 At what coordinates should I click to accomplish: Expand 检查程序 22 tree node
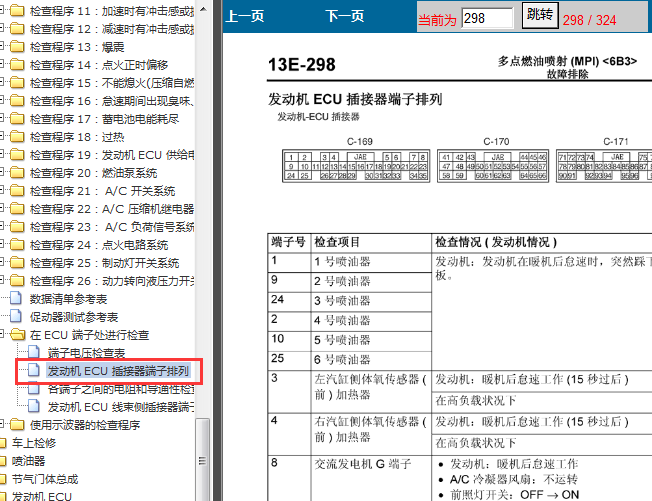point(2,208)
